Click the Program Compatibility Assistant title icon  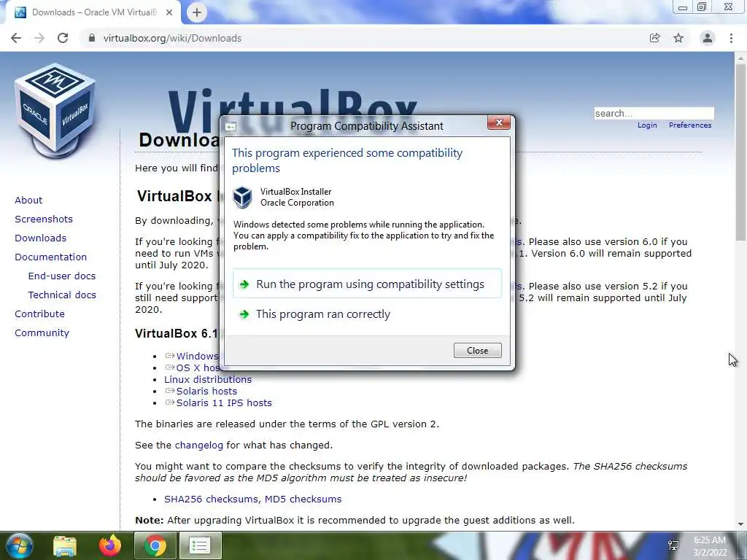click(x=231, y=126)
